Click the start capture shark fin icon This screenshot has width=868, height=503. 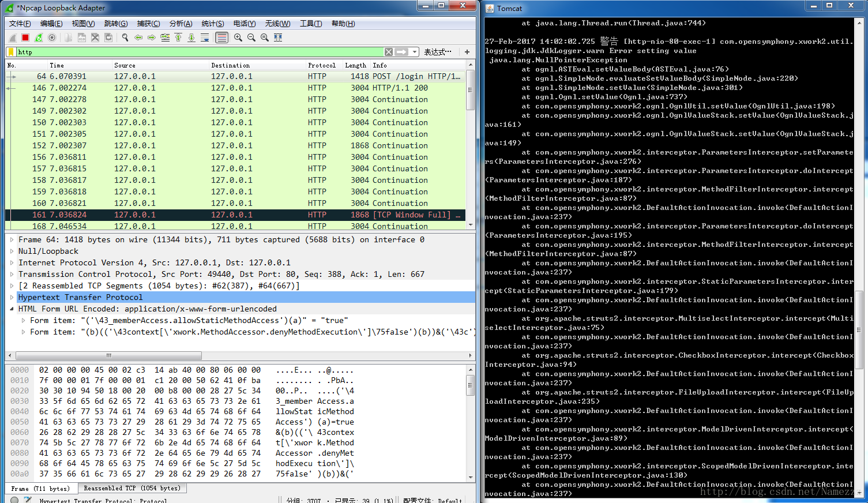13,37
